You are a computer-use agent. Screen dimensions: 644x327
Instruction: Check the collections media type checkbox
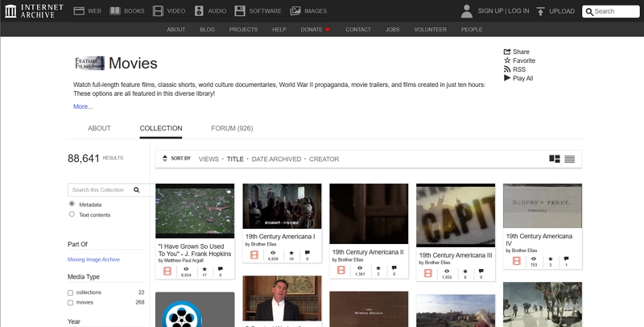(x=71, y=292)
